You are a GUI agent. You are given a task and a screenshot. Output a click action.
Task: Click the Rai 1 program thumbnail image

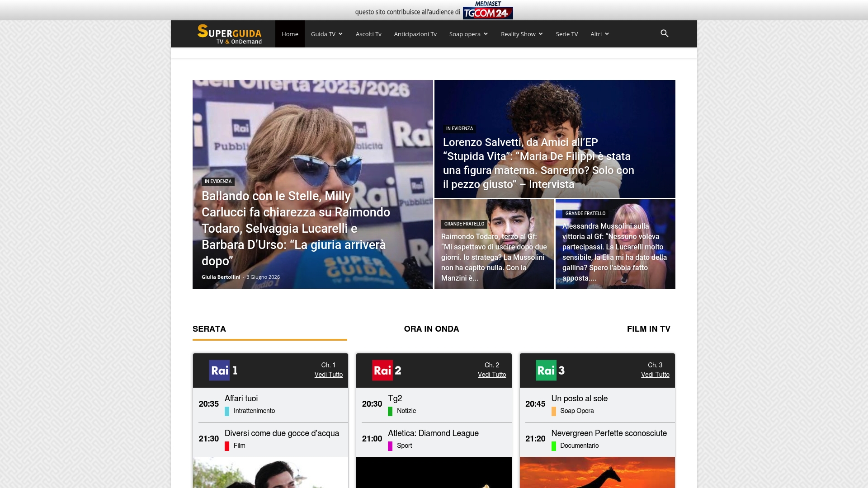[x=270, y=472]
